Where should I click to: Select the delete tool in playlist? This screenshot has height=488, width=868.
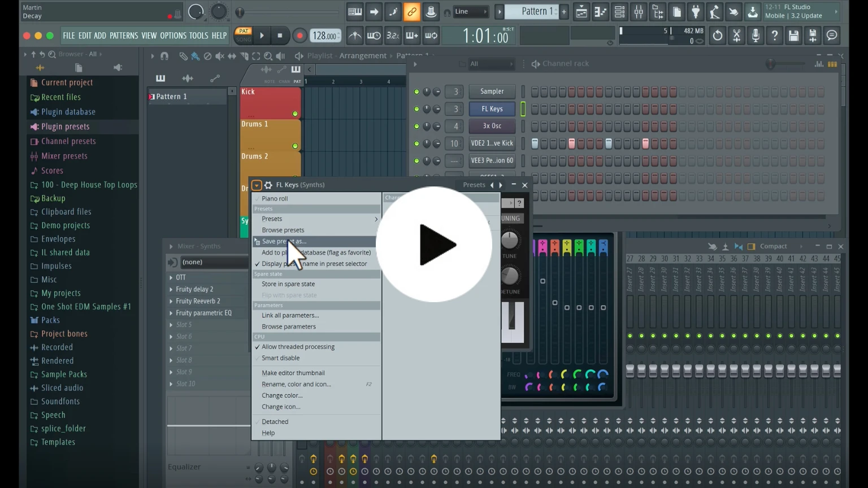point(207,56)
